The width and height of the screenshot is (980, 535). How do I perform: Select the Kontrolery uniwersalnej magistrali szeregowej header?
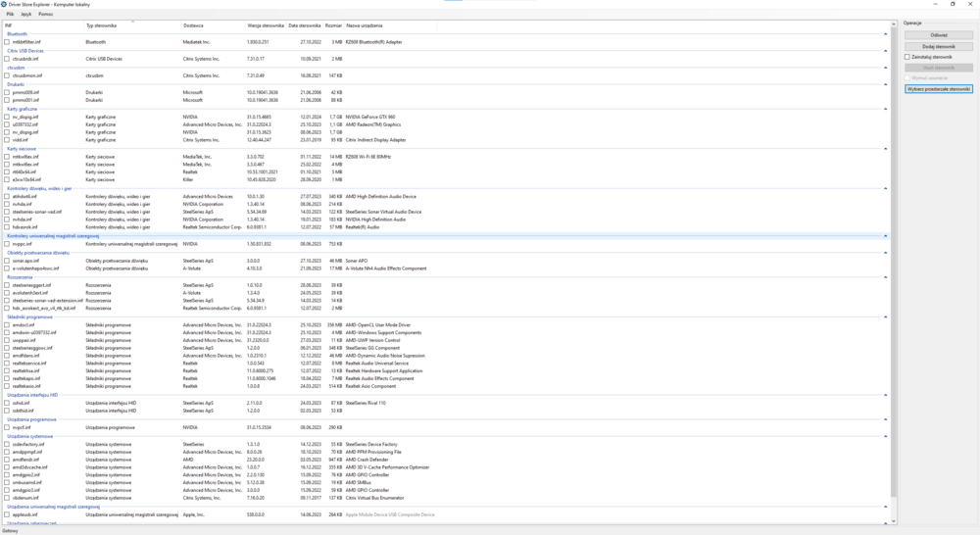(x=53, y=235)
